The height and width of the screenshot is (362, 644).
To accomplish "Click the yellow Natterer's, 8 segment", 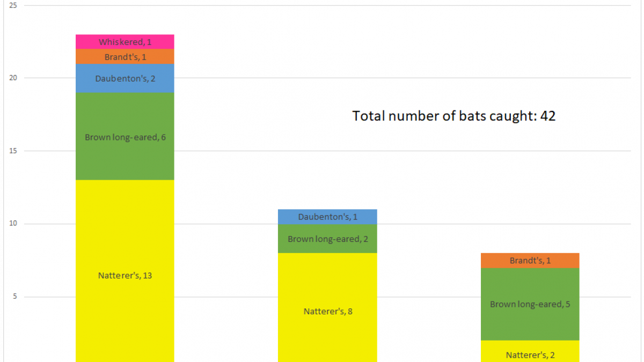I will pos(327,307).
